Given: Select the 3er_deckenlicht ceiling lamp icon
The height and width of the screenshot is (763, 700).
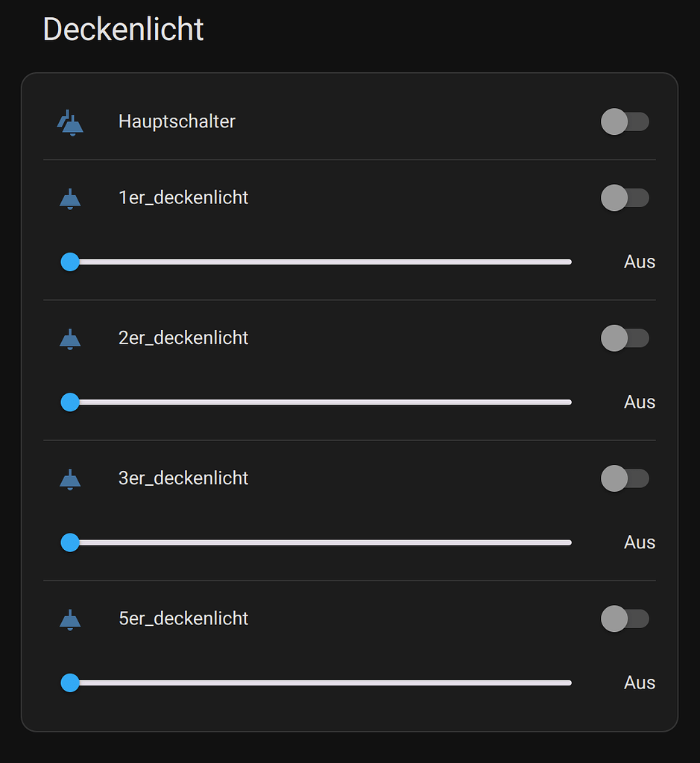Looking at the screenshot, I should tap(70, 479).
